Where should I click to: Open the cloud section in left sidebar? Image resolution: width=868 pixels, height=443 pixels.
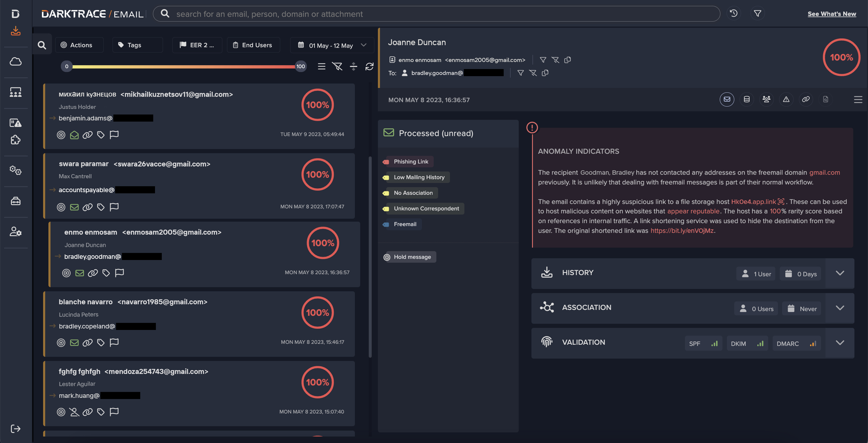tap(15, 62)
